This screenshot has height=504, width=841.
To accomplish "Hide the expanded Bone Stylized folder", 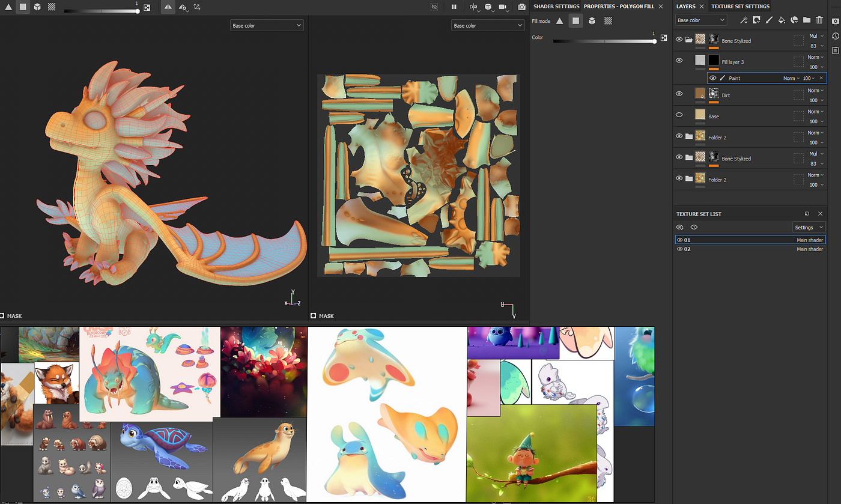I will [679, 40].
